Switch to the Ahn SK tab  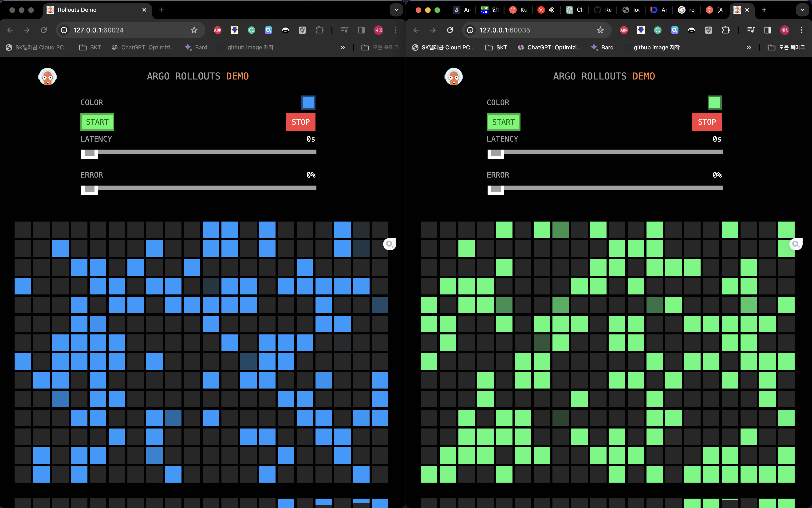(490, 10)
